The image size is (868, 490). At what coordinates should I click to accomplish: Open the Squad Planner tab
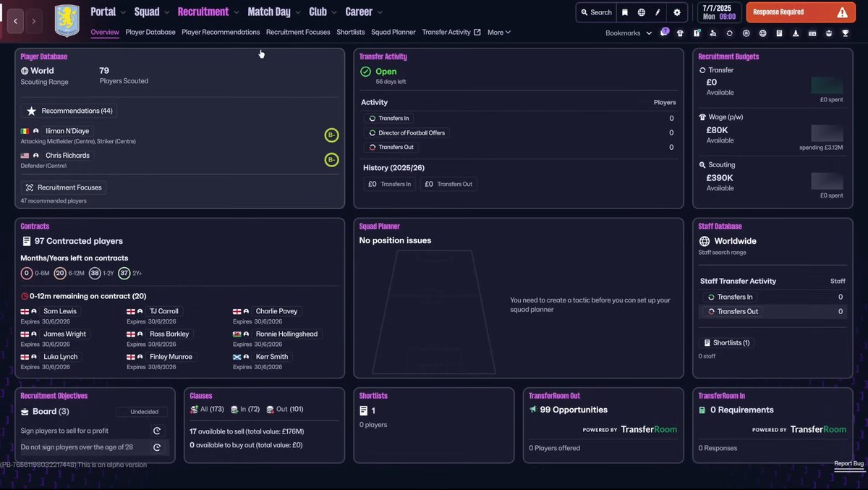coord(393,33)
